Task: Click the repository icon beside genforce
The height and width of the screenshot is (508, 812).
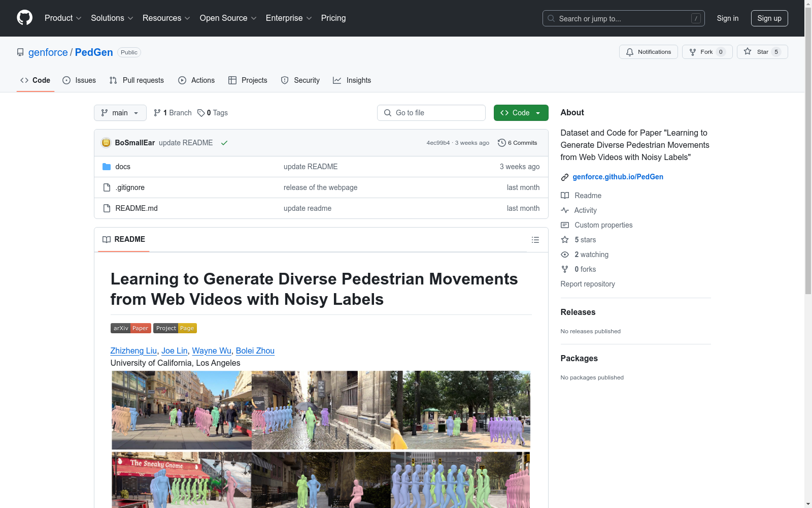Action: [x=20, y=52]
